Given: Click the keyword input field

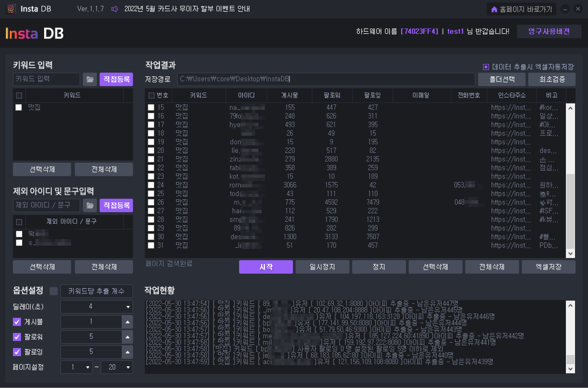Looking at the screenshot, I should tap(46, 79).
